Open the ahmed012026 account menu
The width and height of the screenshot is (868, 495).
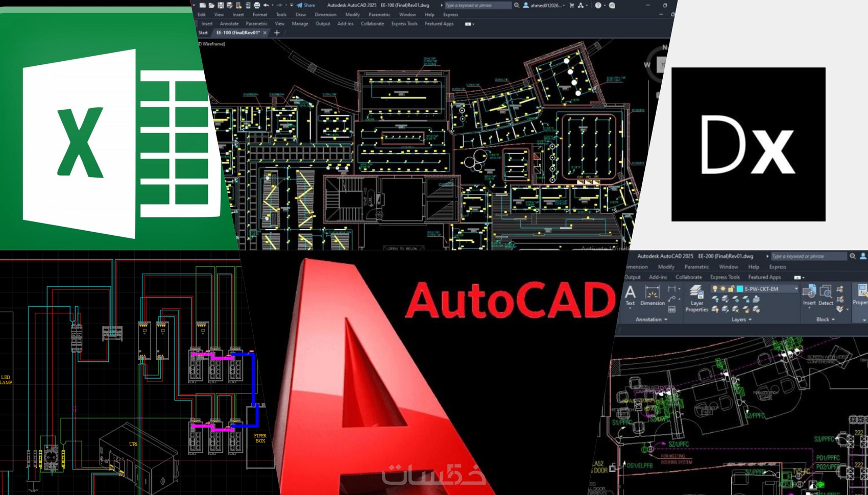pyautogui.click(x=544, y=5)
